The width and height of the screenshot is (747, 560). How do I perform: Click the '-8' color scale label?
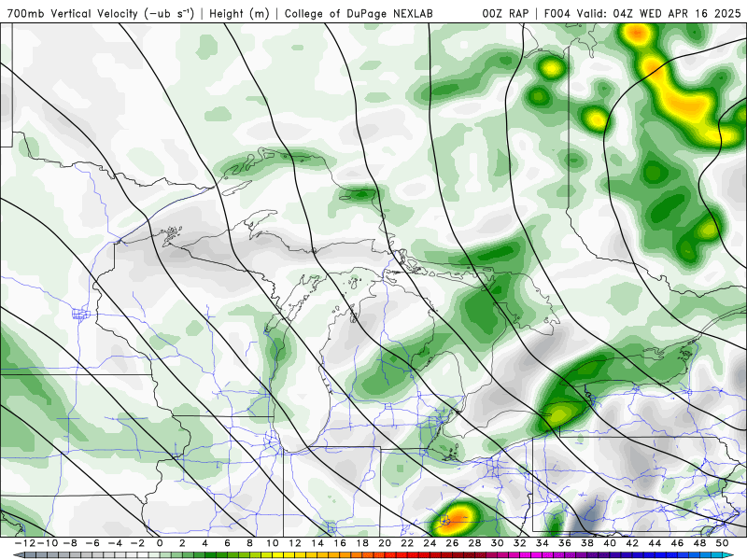(70, 543)
